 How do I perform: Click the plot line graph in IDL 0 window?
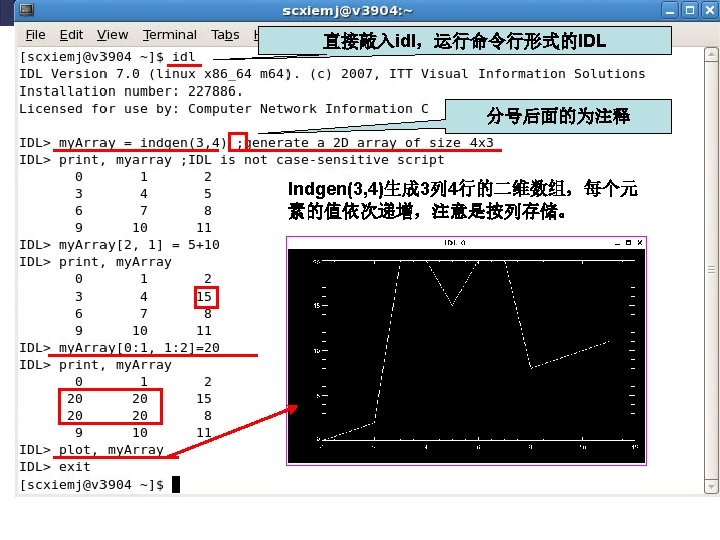pyautogui.click(x=466, y=350)
